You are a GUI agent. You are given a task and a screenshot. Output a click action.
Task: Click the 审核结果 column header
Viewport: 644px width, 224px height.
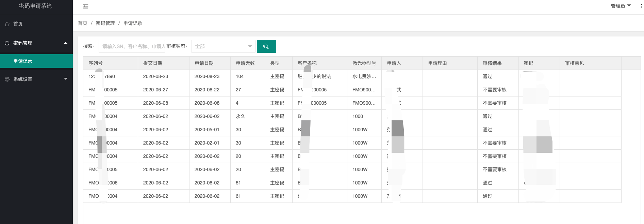pyautogui.click(x=492, y=63)
